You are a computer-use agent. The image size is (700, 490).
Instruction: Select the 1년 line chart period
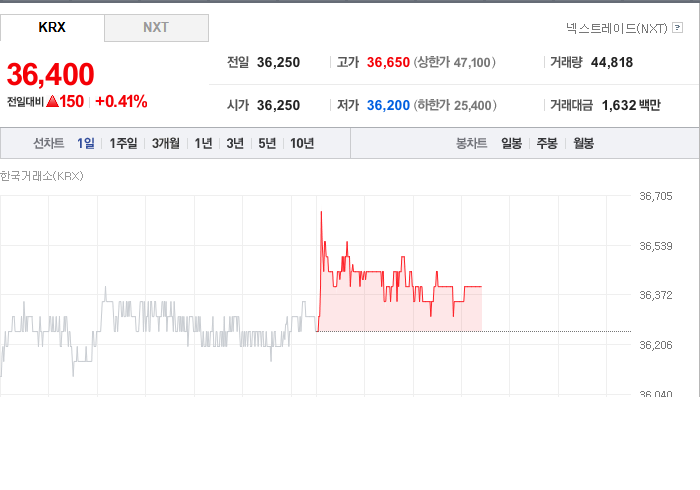(x=204, y=143)
